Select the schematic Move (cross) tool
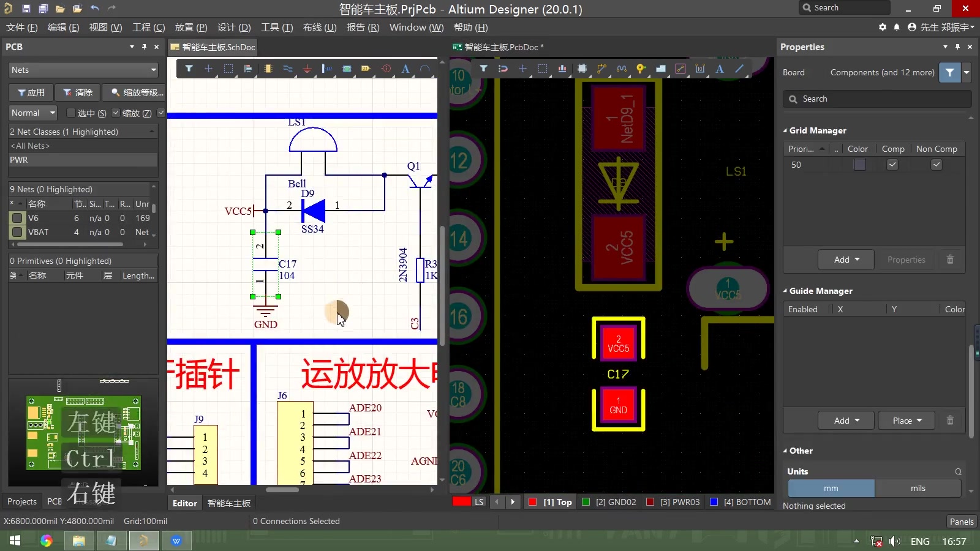Viewport: 980px width, 551px height. [208, 69]
